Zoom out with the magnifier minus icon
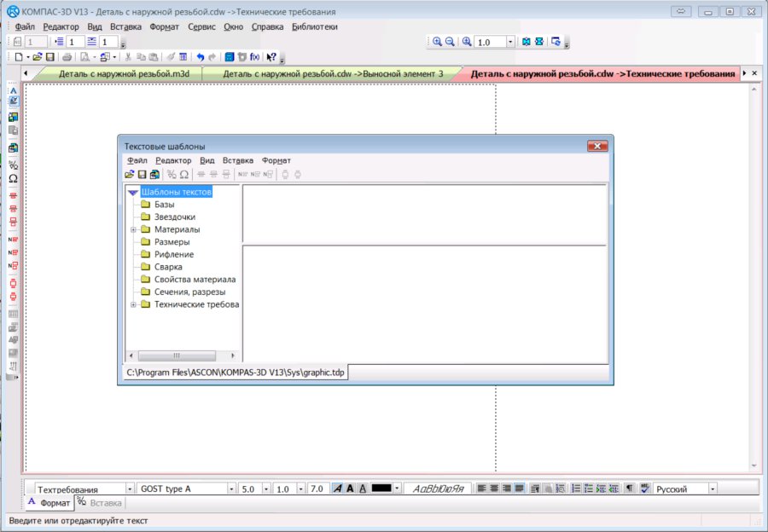The width and height of the screenshot is (768, 532). (x=450, y=42)
